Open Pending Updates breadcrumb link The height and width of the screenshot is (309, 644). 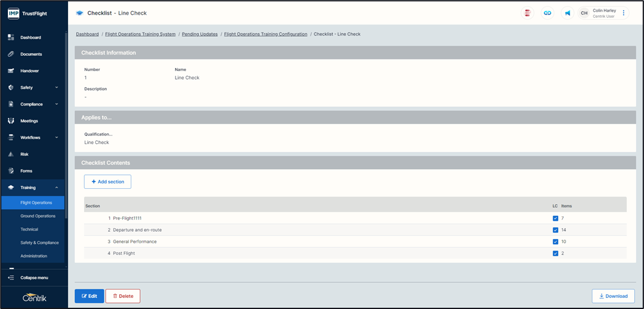(199, 34)
